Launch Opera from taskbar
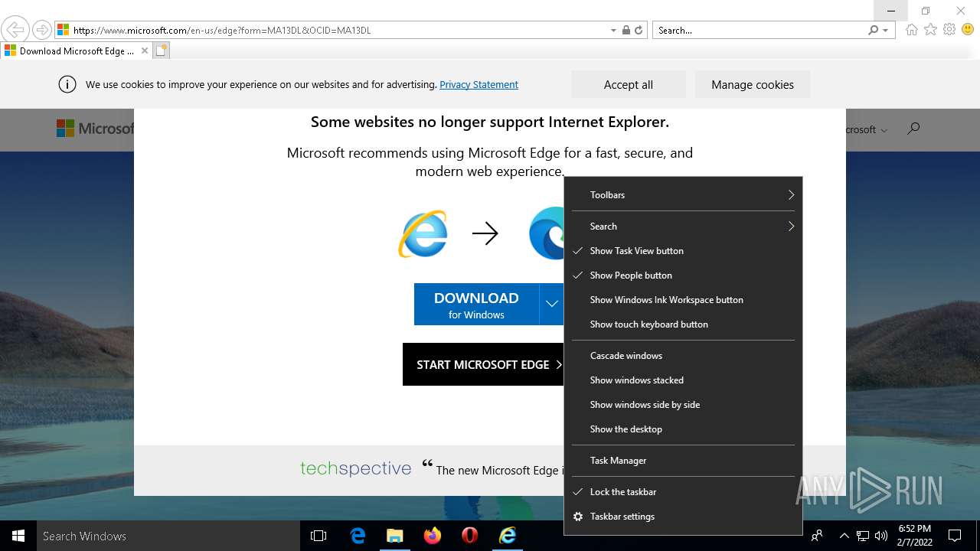 (469, 536)
